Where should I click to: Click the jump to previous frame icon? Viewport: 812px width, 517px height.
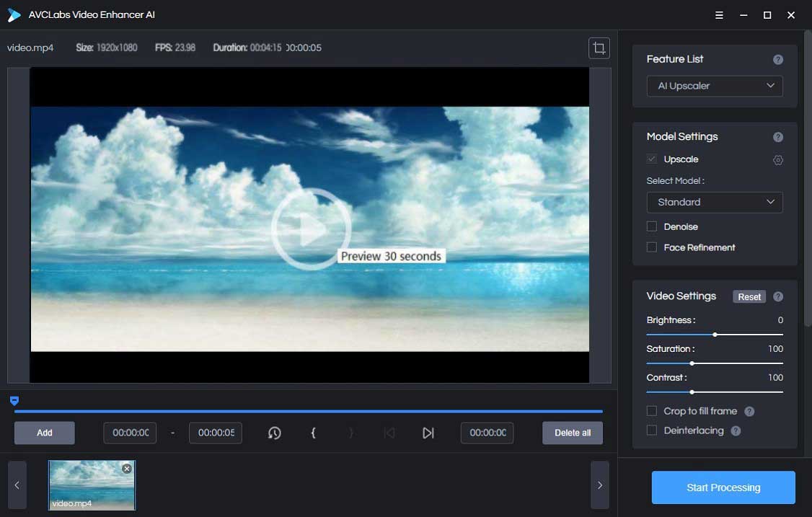[x=389, y=433]
